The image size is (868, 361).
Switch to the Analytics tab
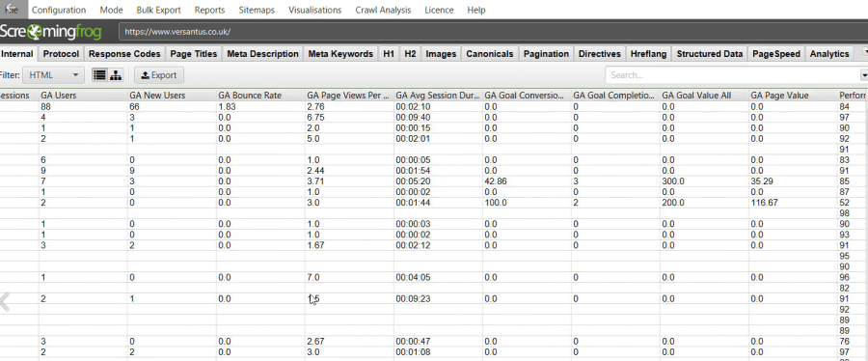tap(829, 54)
